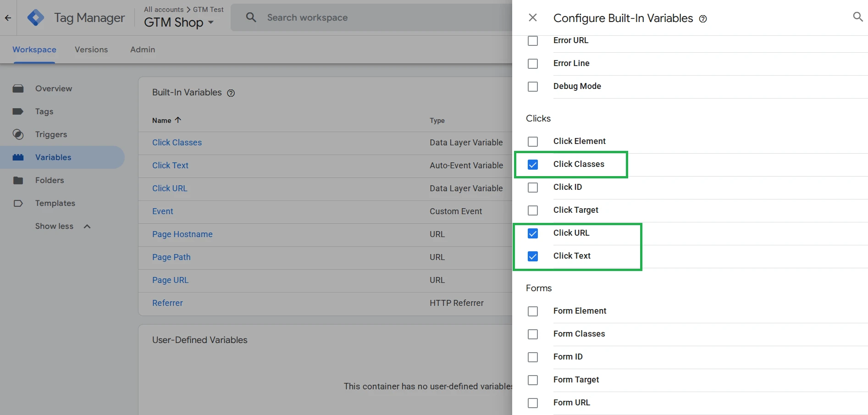Open the Click Classes variable link
Image resolution: width=868 pixels, height=415 pixels.
[x=177, y=143]
